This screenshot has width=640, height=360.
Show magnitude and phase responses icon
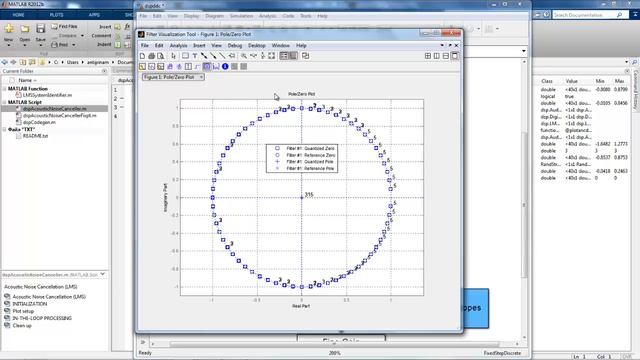[x=160, y=67]
